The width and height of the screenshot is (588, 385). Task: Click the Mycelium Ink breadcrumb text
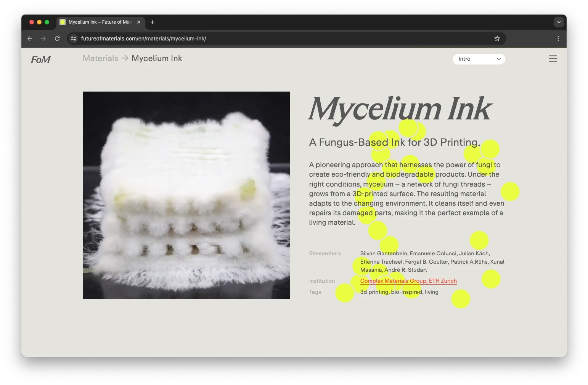(157, 58)
